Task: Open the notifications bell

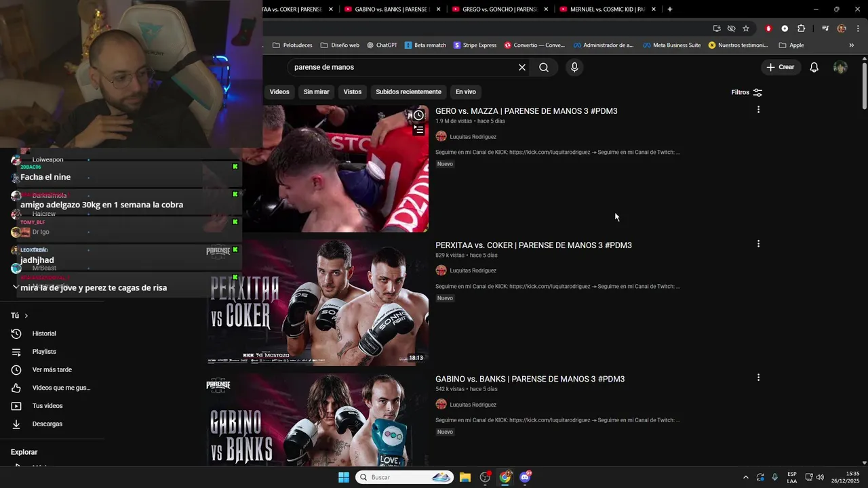Action: pos(814,67)
